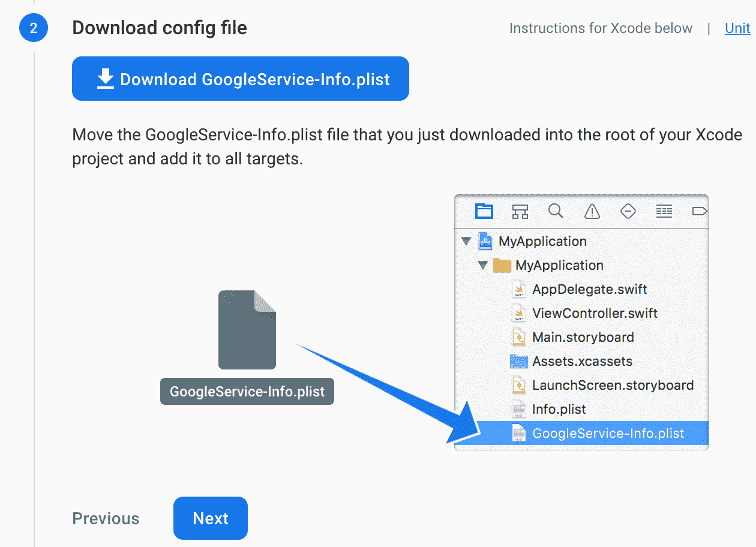Open the Find navigator magnifier icon

[556, 211]
